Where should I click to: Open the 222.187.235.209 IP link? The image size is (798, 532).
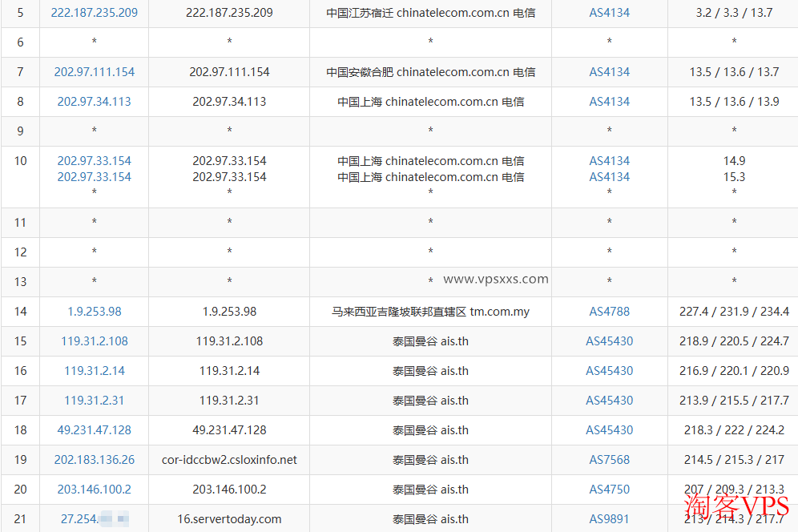tap(94, 13)
